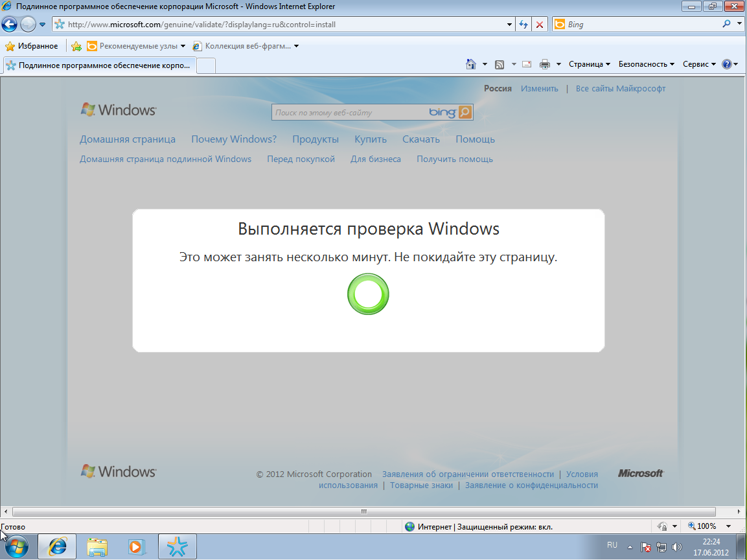
Task: Open the Товарные знаки footer link
Action: pos(421,485)
